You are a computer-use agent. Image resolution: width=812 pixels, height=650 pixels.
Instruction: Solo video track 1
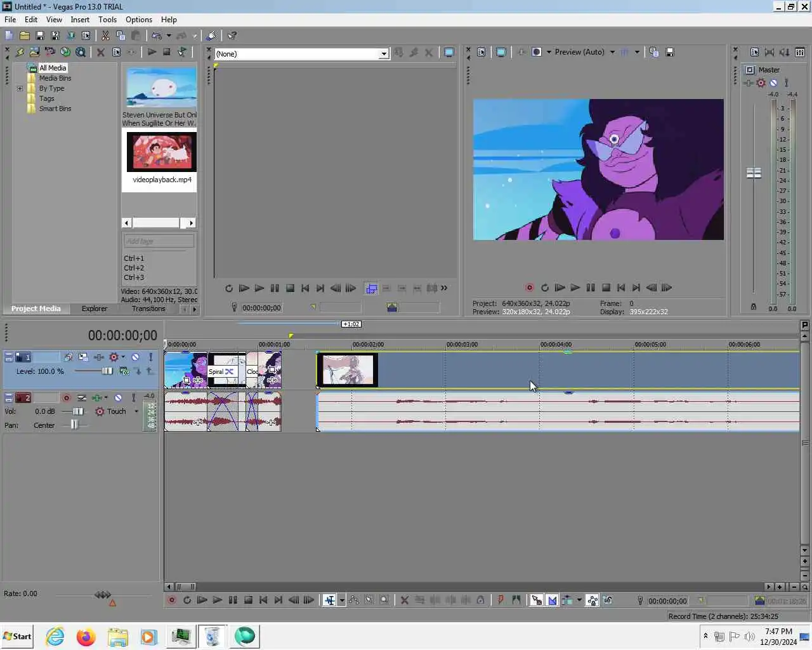coord(150,357)
